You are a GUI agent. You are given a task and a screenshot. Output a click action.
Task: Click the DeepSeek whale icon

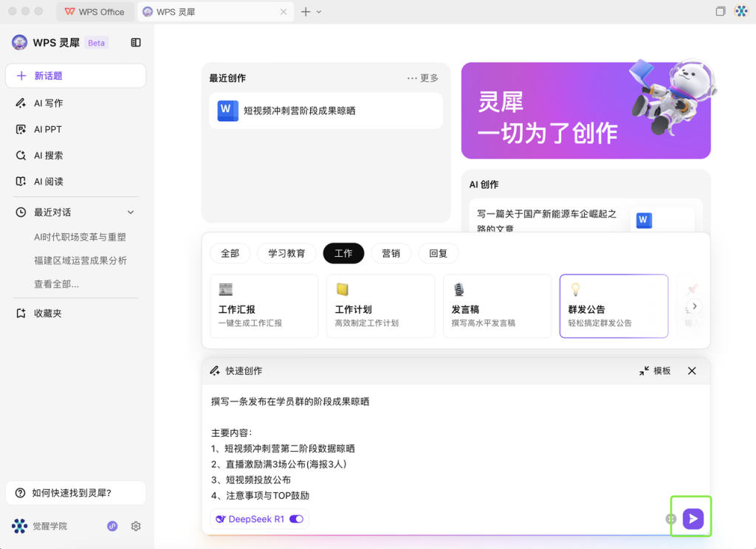221,519
